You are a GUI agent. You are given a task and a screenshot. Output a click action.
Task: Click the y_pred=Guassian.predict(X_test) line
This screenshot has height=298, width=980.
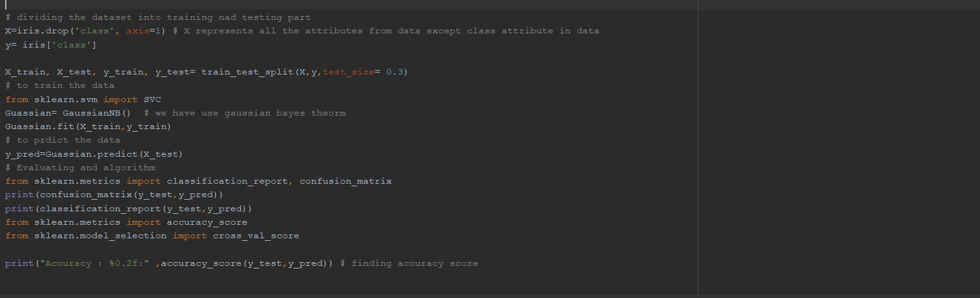tap(94, 154)
